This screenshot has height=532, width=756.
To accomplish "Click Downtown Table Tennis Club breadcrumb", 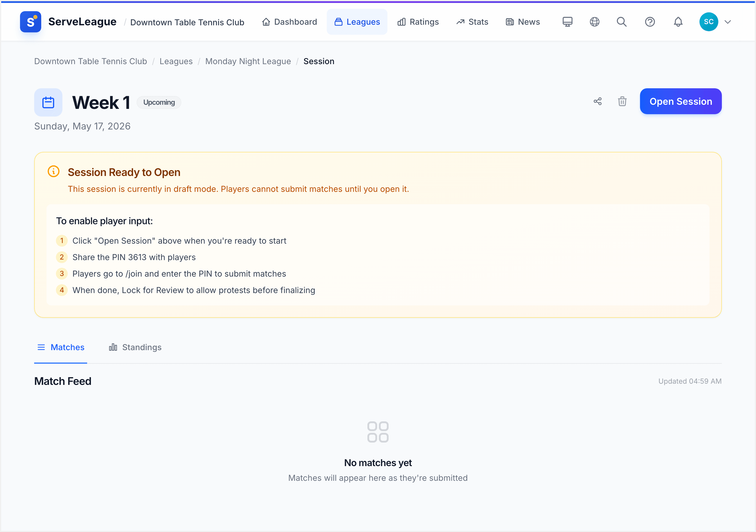I will 91,61.
